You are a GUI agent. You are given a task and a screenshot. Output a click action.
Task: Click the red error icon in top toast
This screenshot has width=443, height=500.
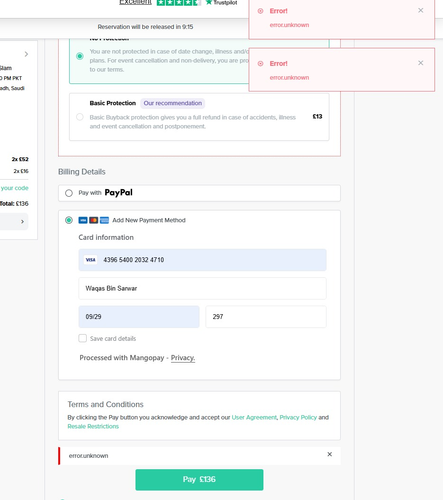click(x=260, y=11)
